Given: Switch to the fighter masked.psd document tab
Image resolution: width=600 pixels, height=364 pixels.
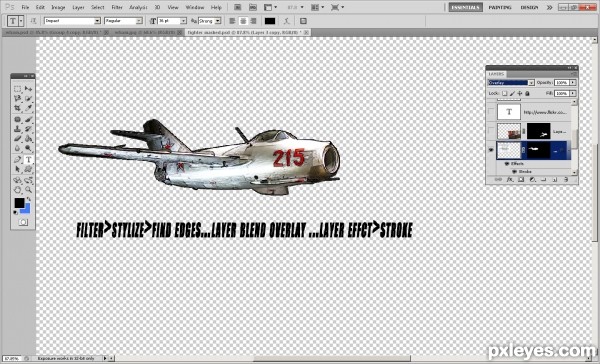Looking at the screenshot, I should click(248, 33).
